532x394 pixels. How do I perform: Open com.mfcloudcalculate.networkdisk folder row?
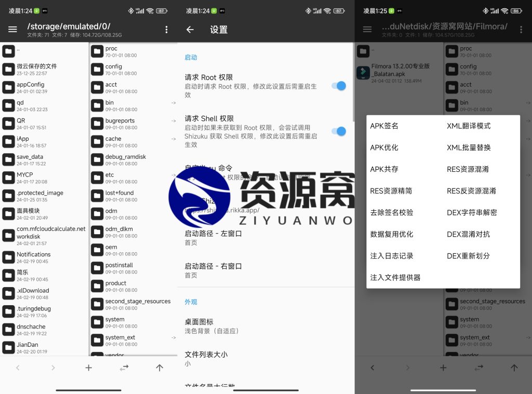(44, 236)
